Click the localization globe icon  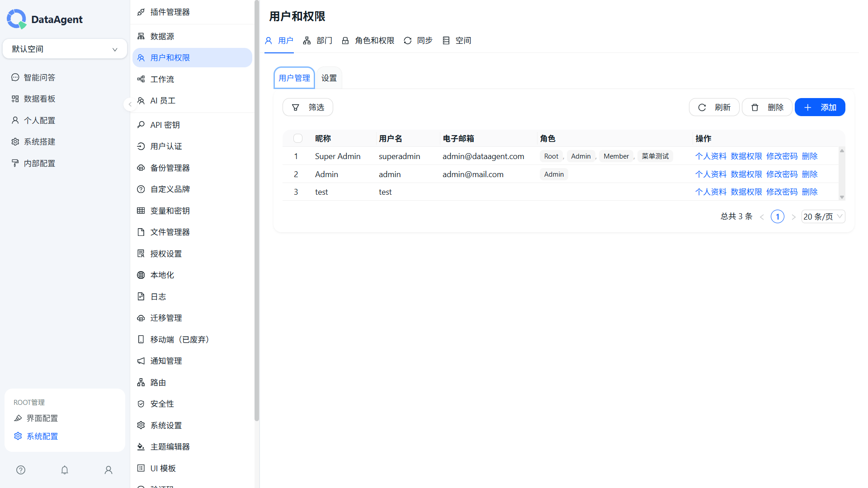(x=141, y=275)
